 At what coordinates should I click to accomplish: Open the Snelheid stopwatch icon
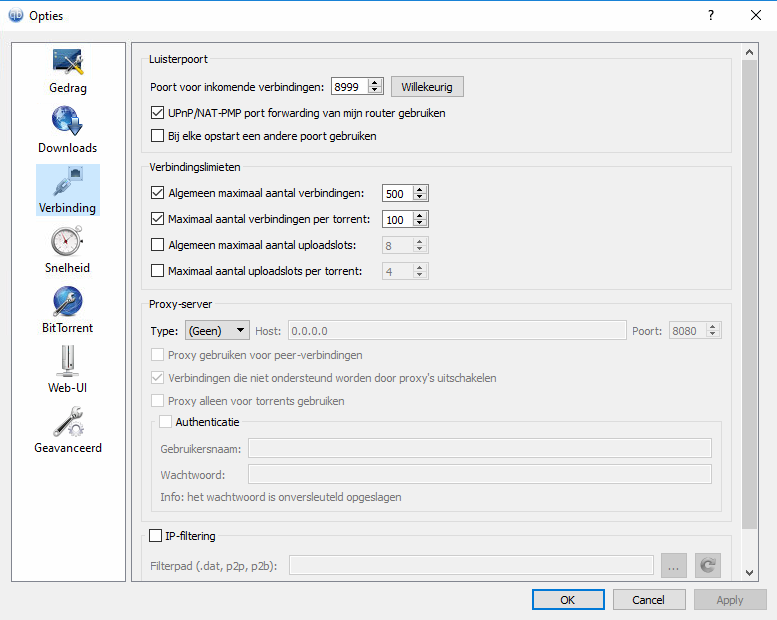[x=68, y=242]
